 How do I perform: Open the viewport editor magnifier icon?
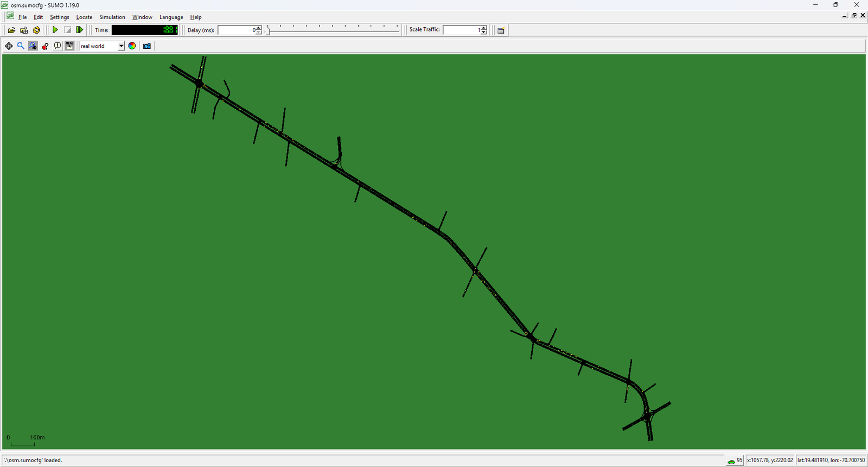(21, 46)
